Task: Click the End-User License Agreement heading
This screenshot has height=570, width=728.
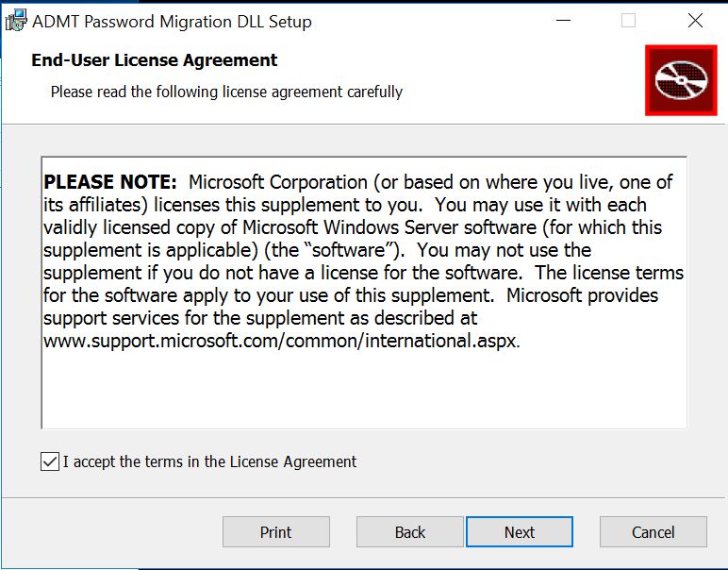Action: pyautogui.click(x=154, y=60)
